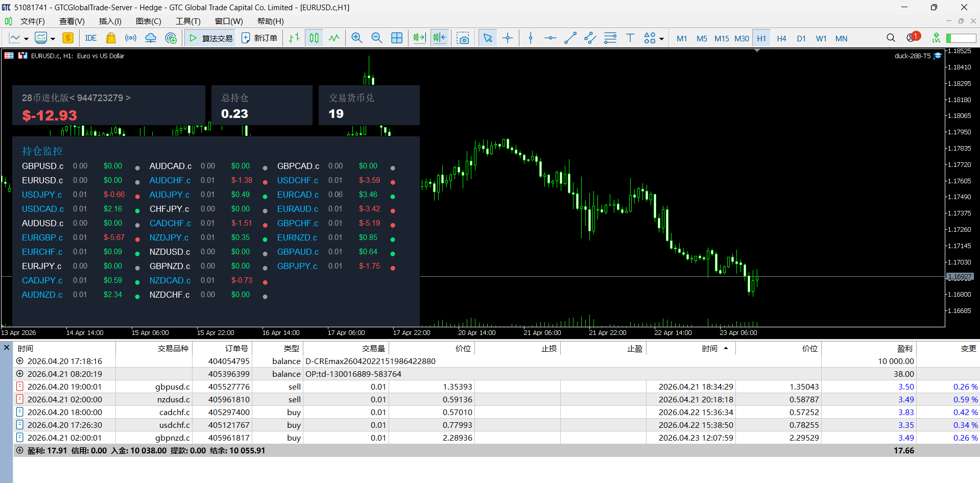Click the 盈利 profit column header
Screen dimensions: 980x483
pos(904,348)
